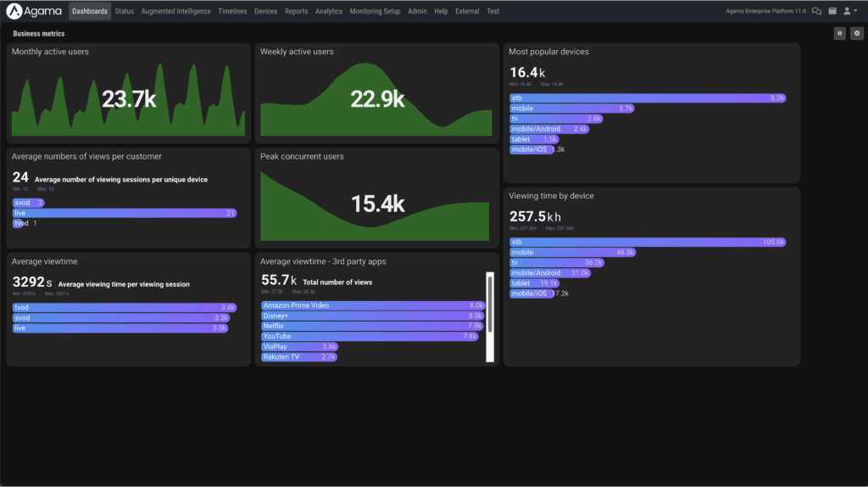Viewport: 868px width, 487px height.
Task: Select the stb bar in Most popular devices
Action: point(648,98)
